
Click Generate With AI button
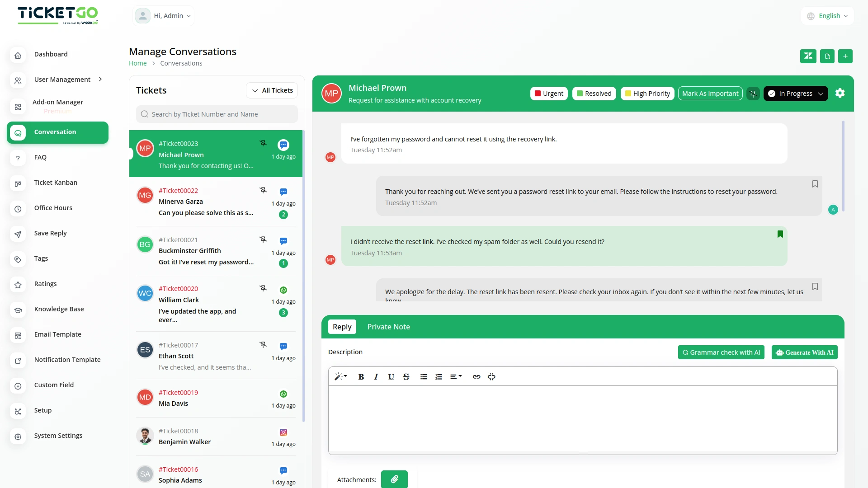coord(804,352)
